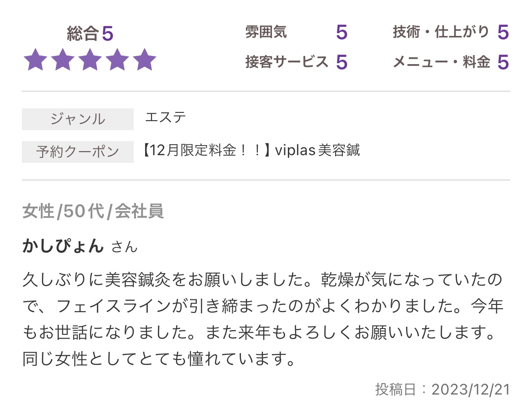Click reviewer name かしぴょん

click(x=63, y=246)
